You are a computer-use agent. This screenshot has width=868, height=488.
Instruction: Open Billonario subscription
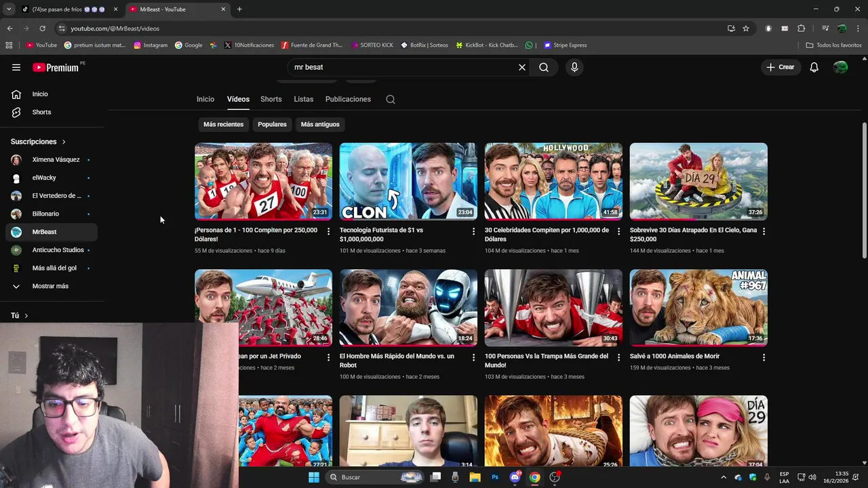tap(52, 214)
